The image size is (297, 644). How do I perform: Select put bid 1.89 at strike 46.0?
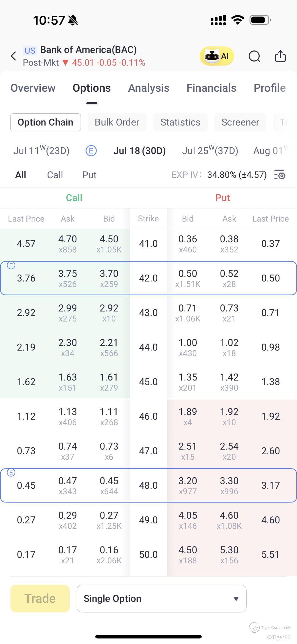[188, 416]
